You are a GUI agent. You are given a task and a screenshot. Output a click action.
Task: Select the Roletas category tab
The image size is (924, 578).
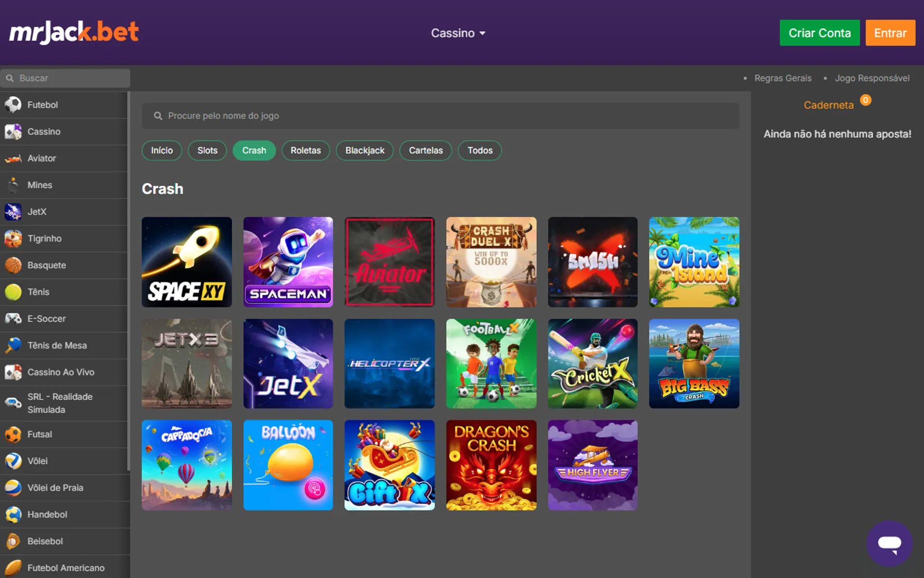[306, 150]
